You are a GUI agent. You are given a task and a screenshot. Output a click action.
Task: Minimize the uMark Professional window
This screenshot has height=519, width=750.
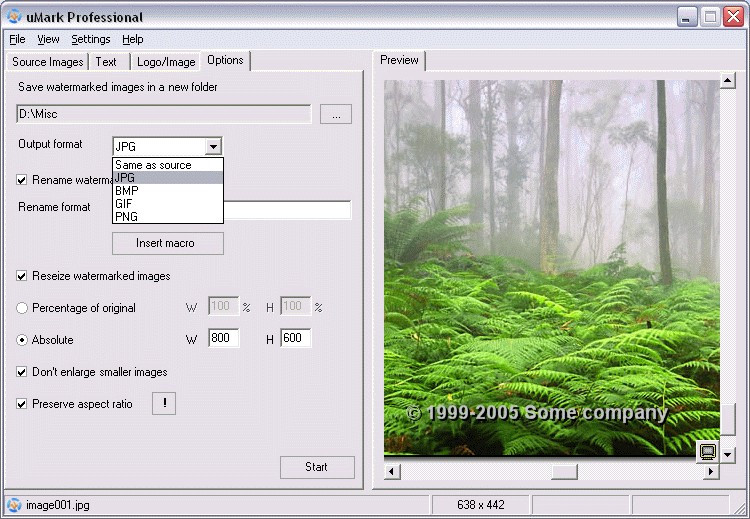(x=687, y=17)
